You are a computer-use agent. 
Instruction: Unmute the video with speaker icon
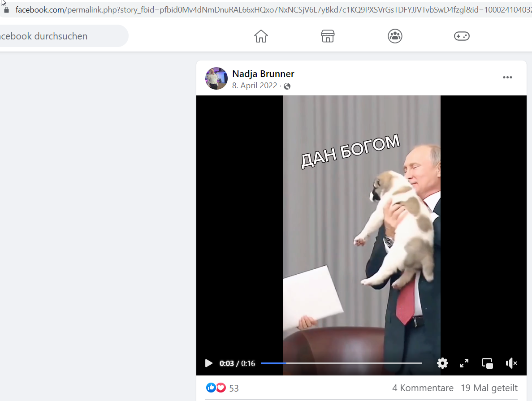tap(511, 363)
